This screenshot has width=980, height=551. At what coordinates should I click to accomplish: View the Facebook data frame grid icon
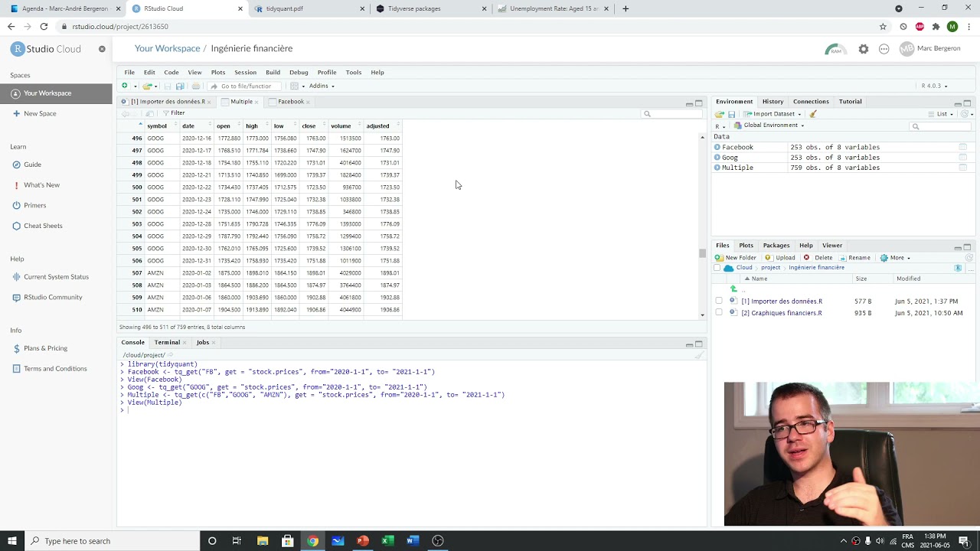click(x=963, y=147)
